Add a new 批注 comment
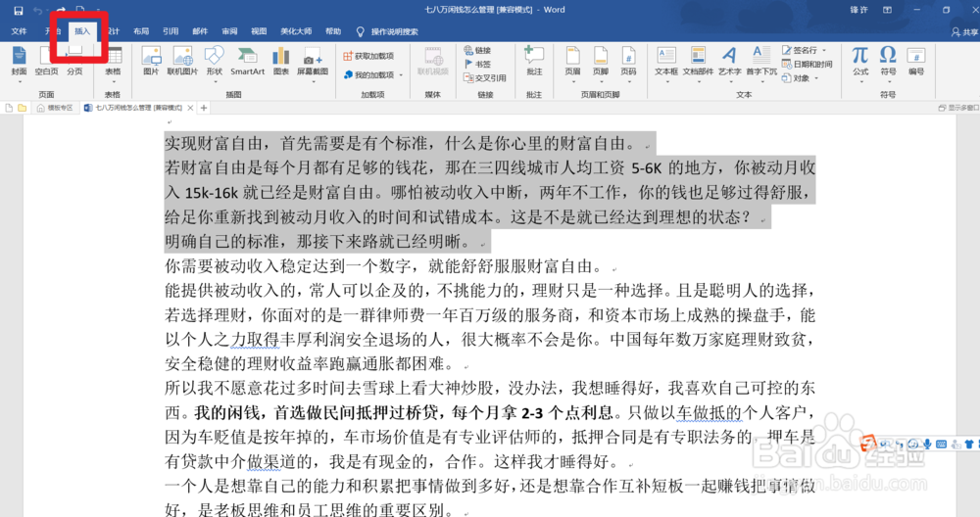The width and height of the screenshot is (980, 517). point(534,61)
